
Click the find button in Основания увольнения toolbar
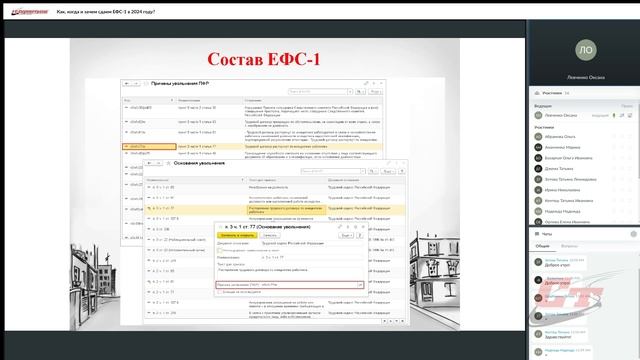373,171
